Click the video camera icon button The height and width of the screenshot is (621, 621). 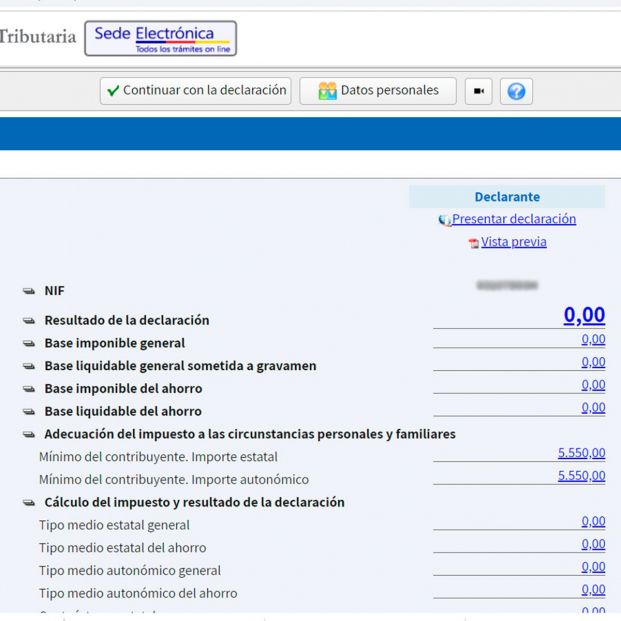(478, 91)
